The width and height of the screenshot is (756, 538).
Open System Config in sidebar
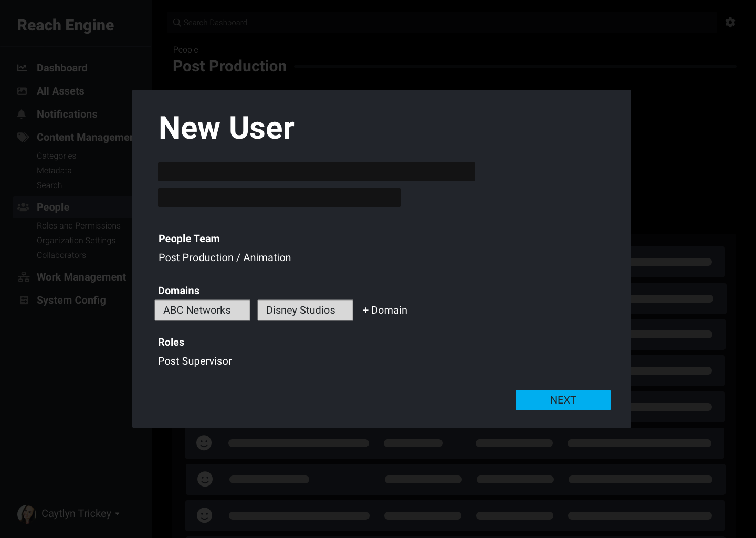tap(71, 300)
